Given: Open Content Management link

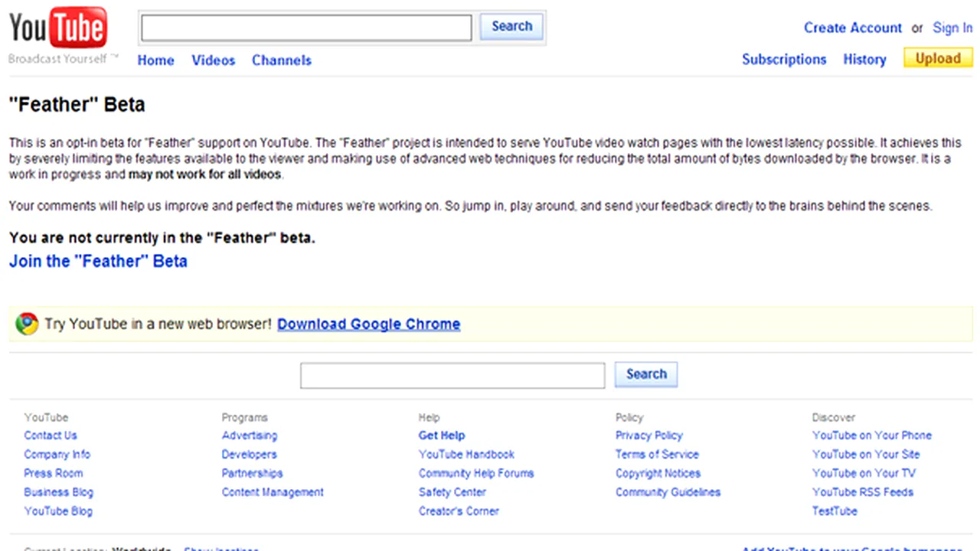Looking at the screenshot, I should pos(273,492).
